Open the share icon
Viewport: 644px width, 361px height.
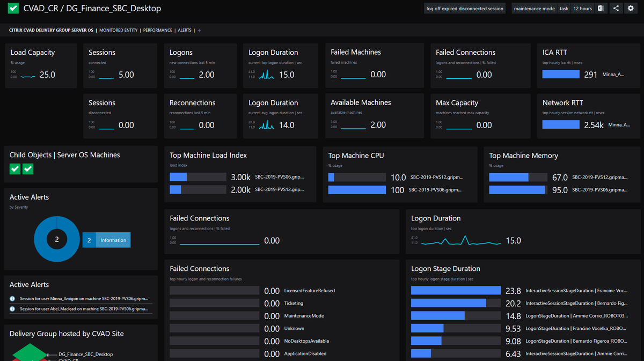coord(616,9)
